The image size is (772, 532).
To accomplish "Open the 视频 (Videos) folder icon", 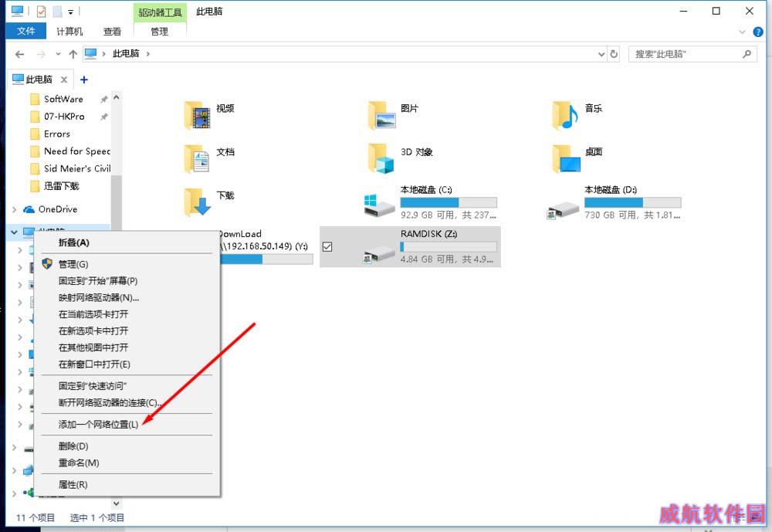I will click(x=197, y=115).
